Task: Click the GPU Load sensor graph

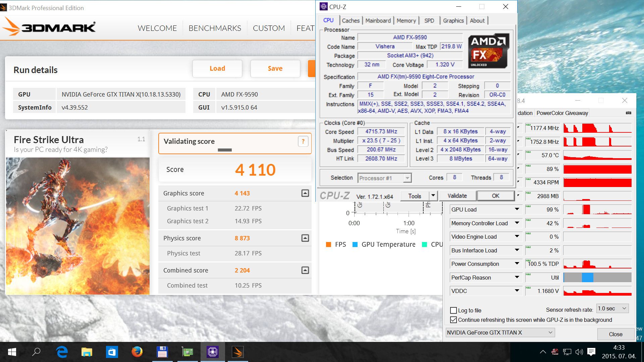Action: pos(597,209)
